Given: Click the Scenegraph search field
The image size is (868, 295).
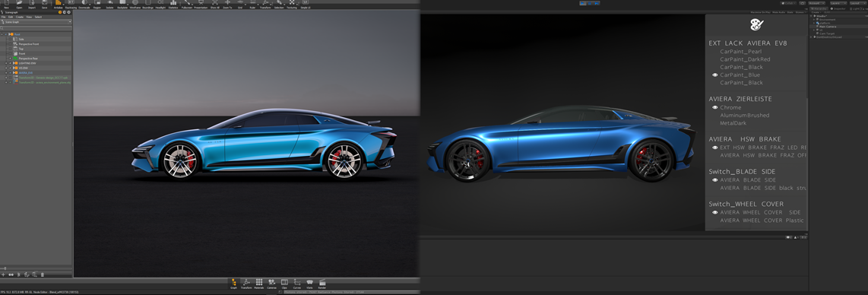Looking at the screenshot, I should (x=36, y=27).
